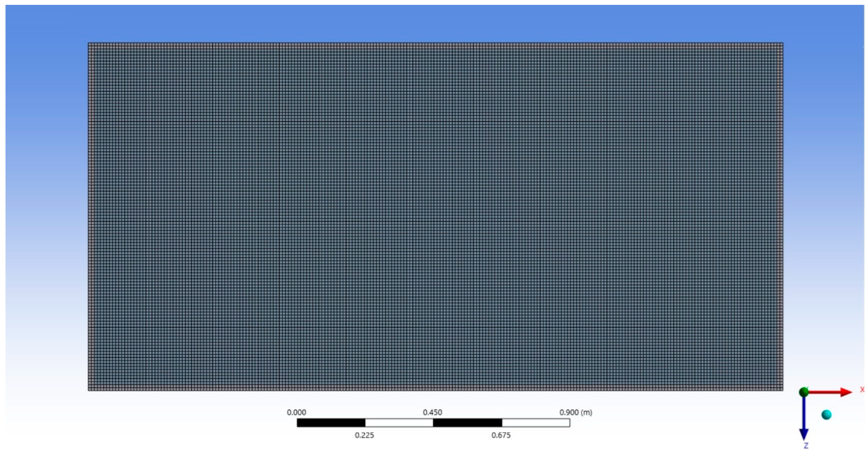Click the last white segment of scale ruler
This screenshot has width=868, height=456.
pyautogui.click(x=536, y=423)
